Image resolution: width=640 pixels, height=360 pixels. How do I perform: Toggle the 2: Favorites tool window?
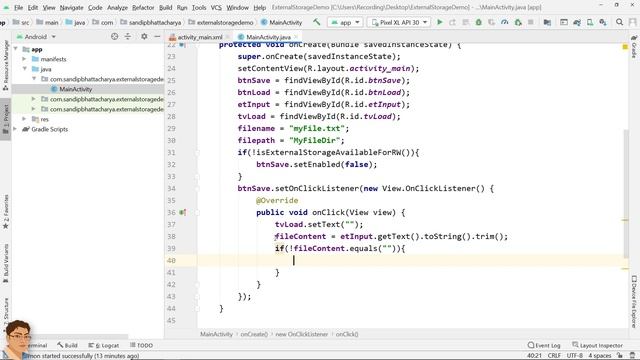(x=6, y=211)
